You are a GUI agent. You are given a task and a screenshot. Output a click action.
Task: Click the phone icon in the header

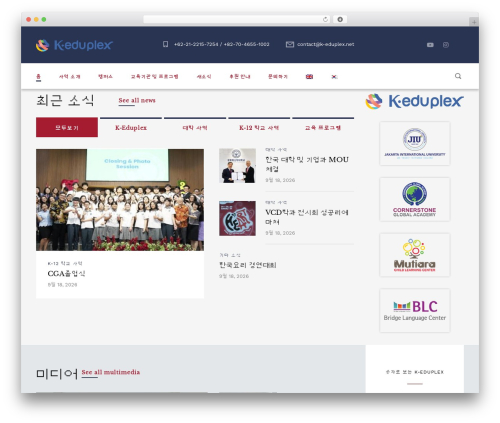pyautogui.click(x=165, y=44)
